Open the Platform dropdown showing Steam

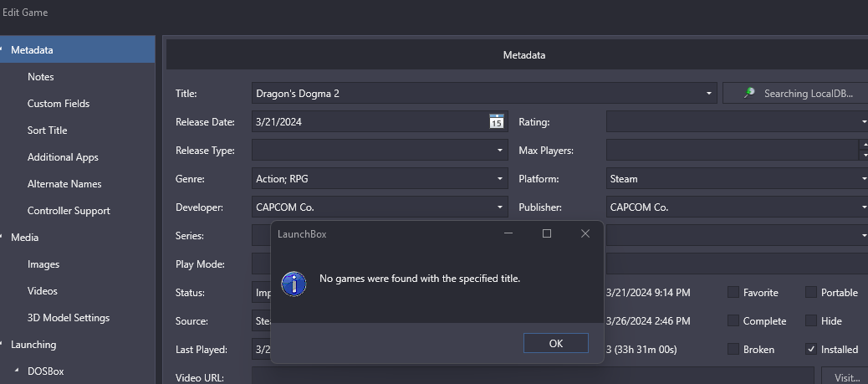tap(864, 178)
